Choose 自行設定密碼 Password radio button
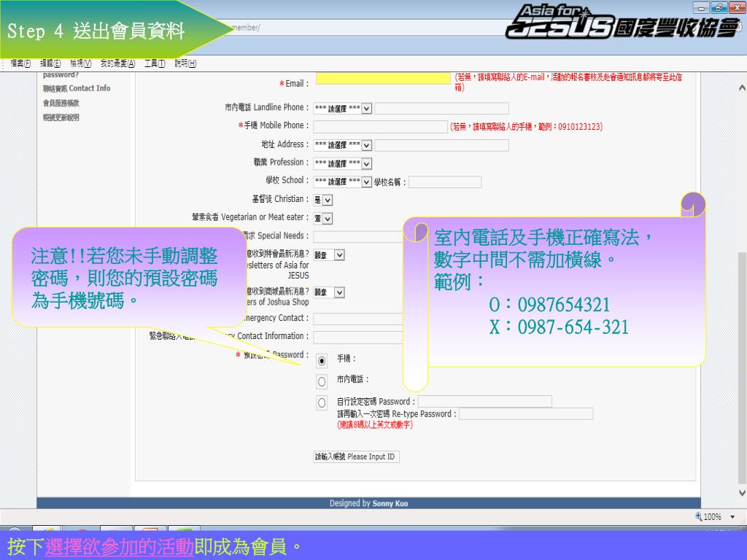This screenshot has height=560, width=747. click(x=322, y=403)
